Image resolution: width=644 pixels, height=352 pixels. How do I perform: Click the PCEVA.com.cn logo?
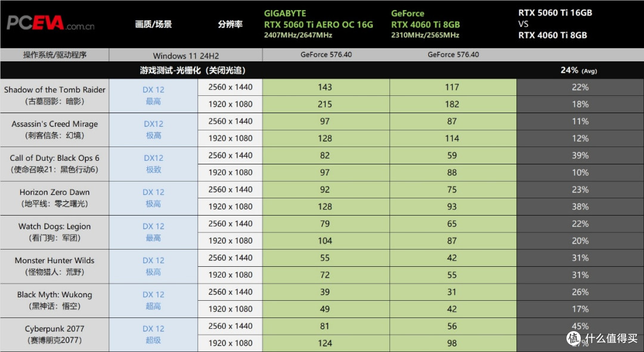tap(51, 23)
